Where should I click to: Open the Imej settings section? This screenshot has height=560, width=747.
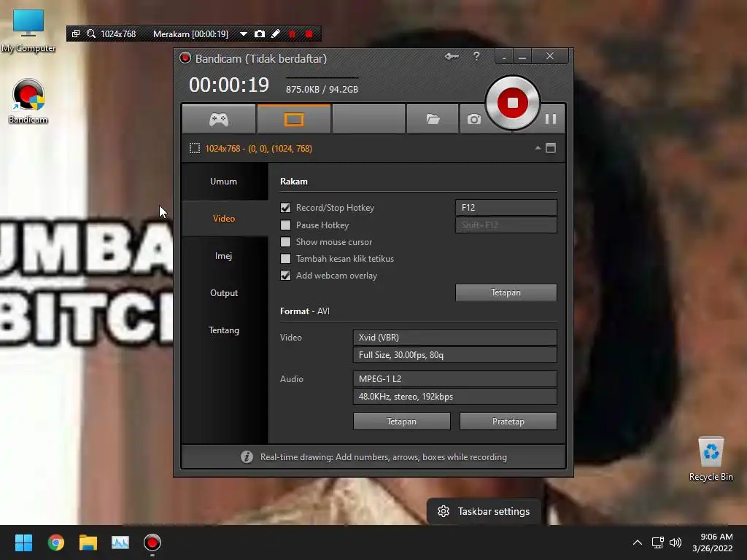(224, 256)
